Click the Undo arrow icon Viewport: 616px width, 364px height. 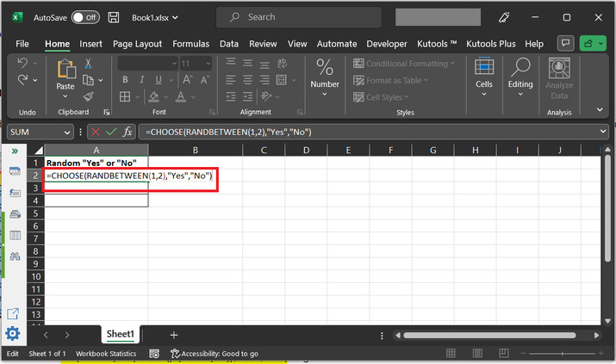[x=22, y=64]
